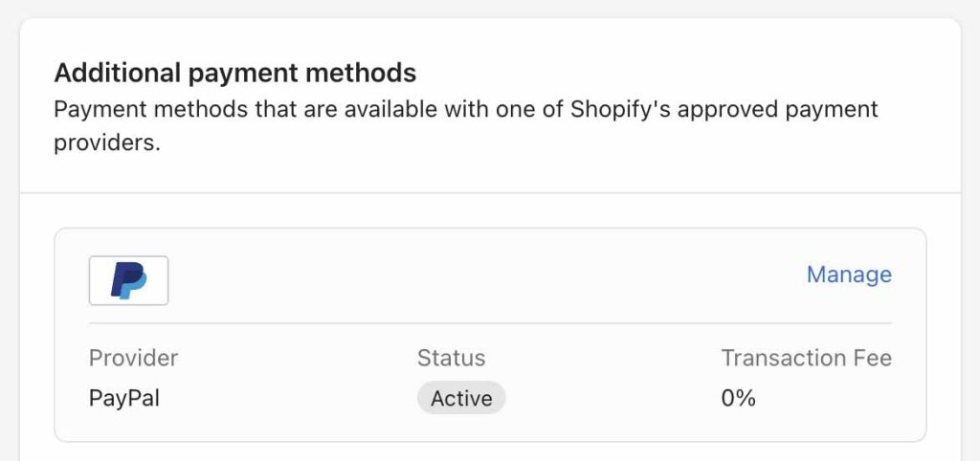Image resolution: width=980 pixels, height=461 pixels.
Task: Click the Transaction Fee label
Action: point(806,358)
